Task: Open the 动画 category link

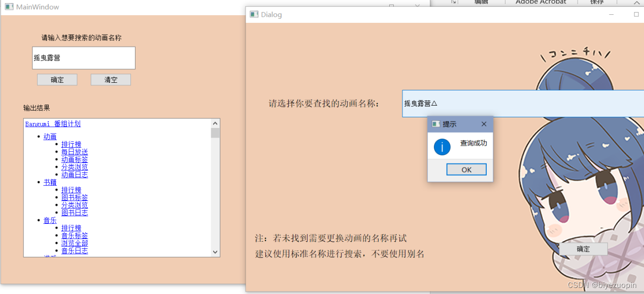Action: [50, 137]
